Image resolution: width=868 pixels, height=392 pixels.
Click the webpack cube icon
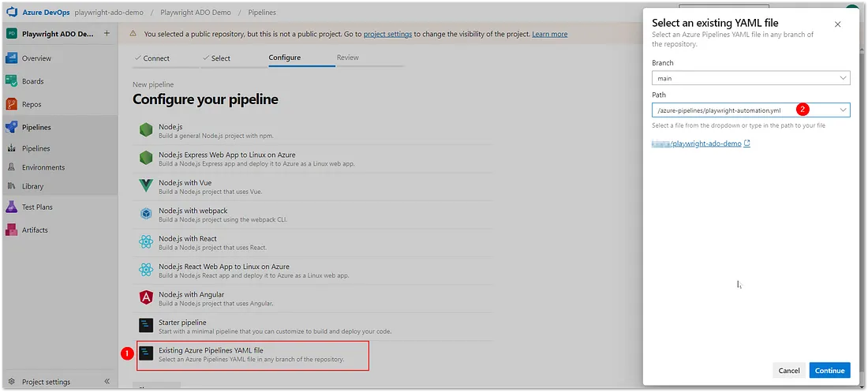tap(146, 214)
